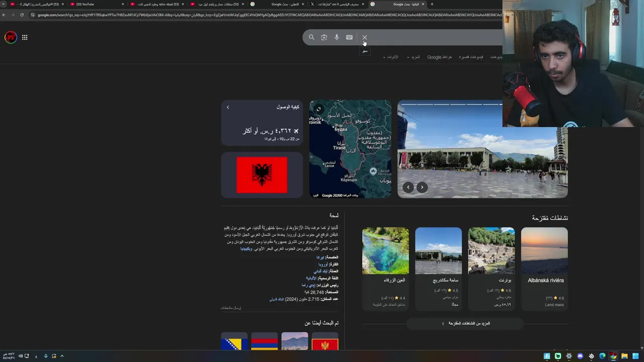Click the لمحة section heading
Viewport: 644px width, 362px height.
pyautogui.click(x=334, y=215)
